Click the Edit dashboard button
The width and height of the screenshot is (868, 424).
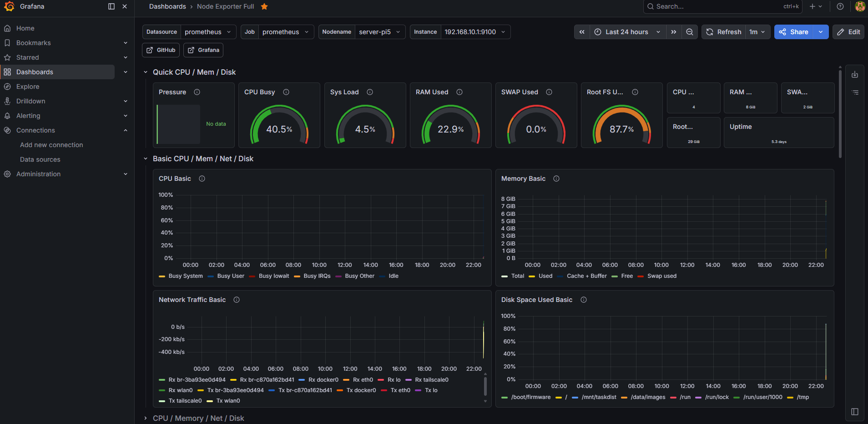(848, 32)
